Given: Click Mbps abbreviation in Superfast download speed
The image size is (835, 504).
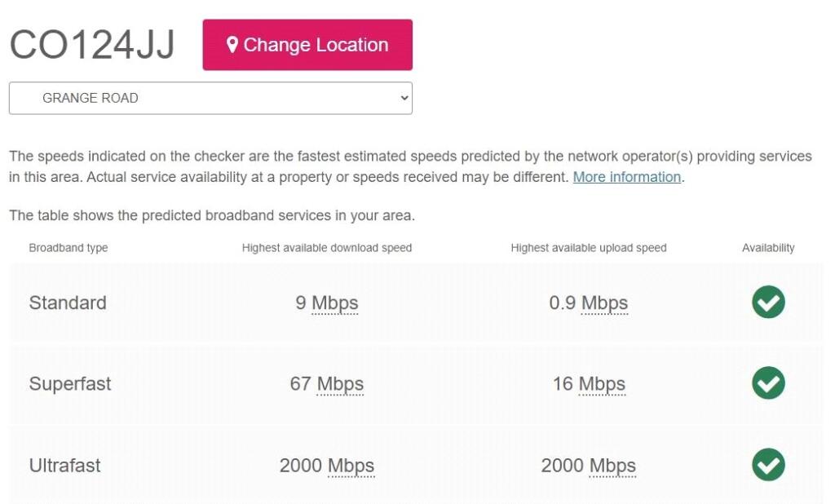Looking at the screenshot, I should [x=340, y=384].
